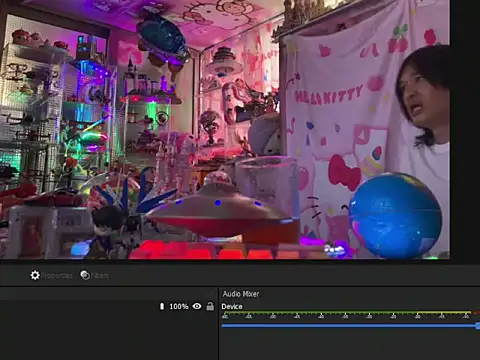Toggle source visibility with the eye icon
Screen dimensions: 480x360
[197, 306]
